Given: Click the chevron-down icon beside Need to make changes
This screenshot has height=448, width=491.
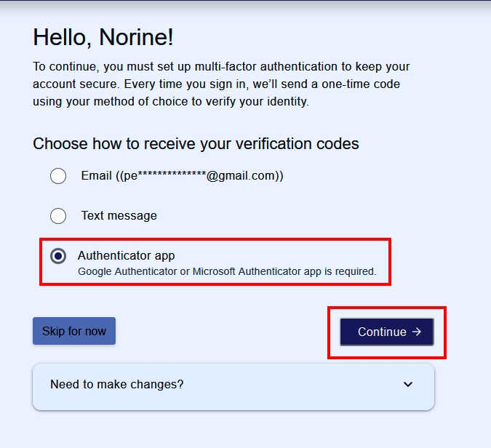Looking at the screenshot, I should tap(407, 384).
